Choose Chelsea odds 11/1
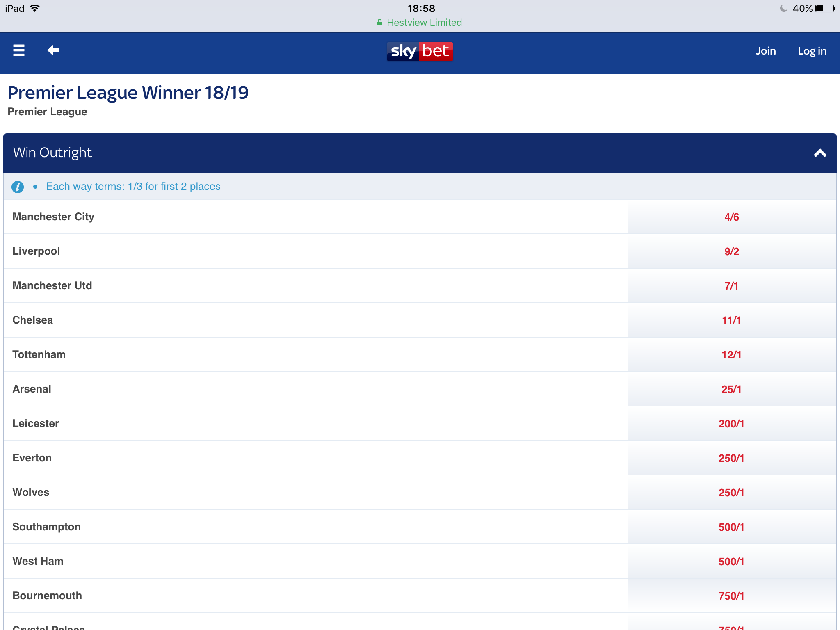This screenshot has width=840, height=630. click(732, 320)
